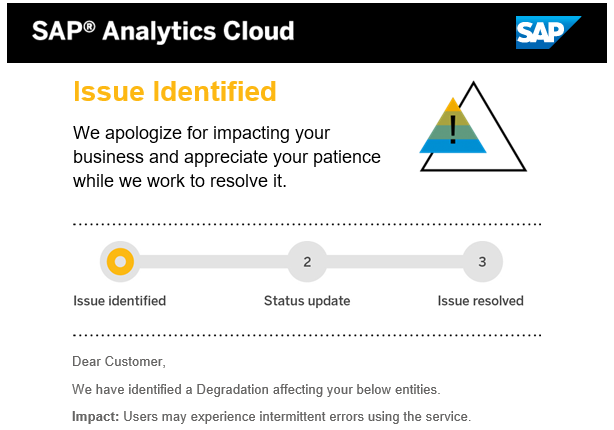The height and width of the screenshot is (430, 614).
Task: Select the step 3 circle marker
Action: point(482,262)
